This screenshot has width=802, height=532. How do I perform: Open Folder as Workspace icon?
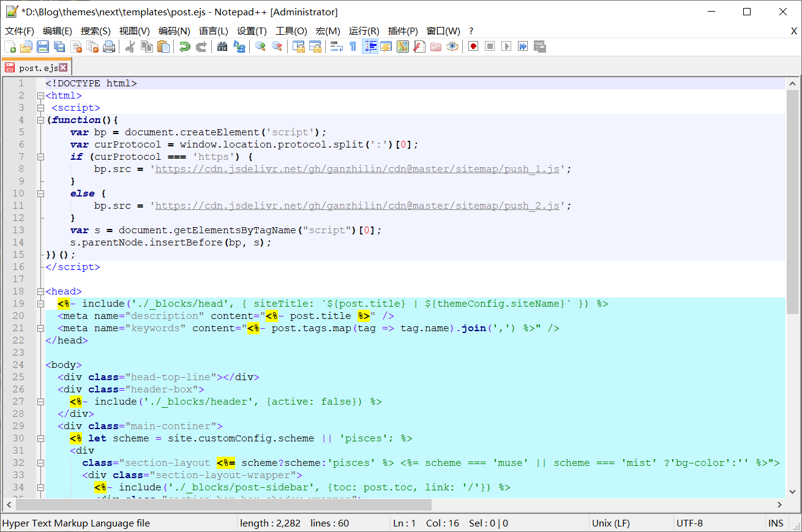[x=436, y=47]
